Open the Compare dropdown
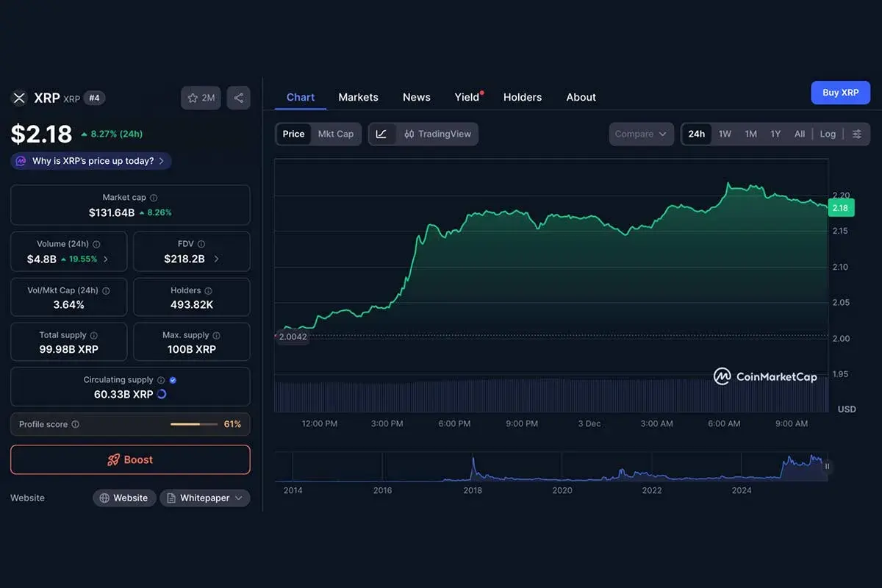The height and width of the screenshot is (588, 882). [x=640, y=134]
